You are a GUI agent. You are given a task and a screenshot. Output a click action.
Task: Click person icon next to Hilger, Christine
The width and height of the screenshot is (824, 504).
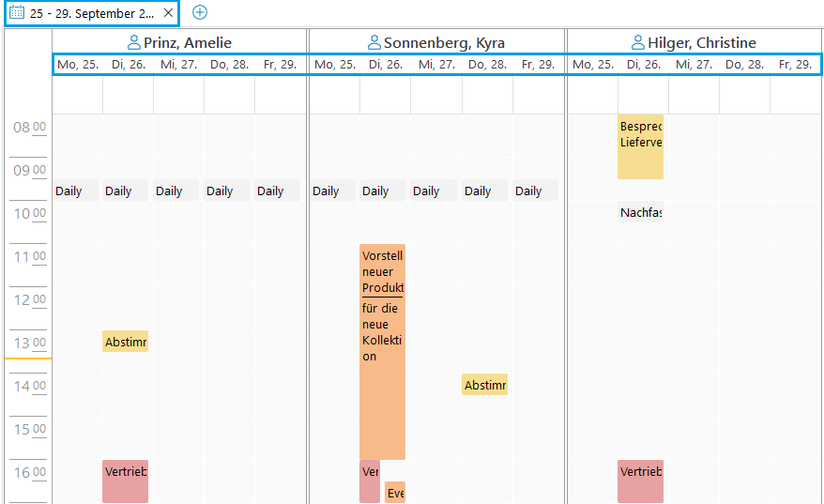click(638, 42)
